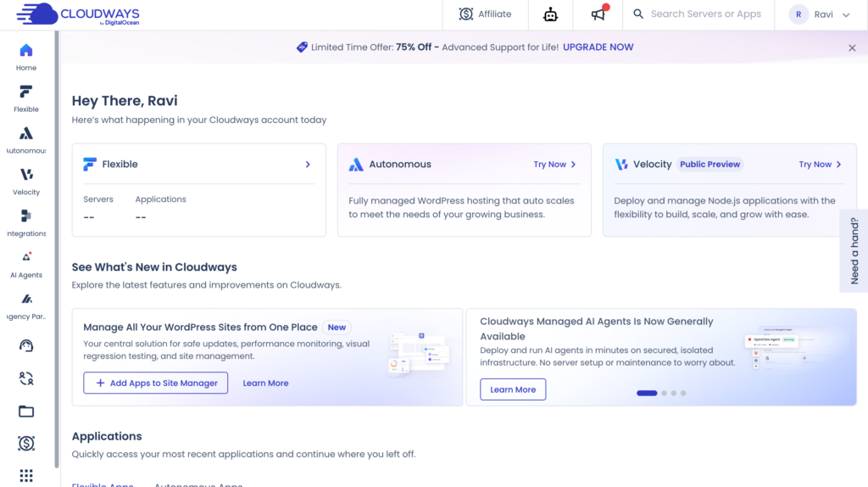This screenshot has width=868, height=487.
Task: Select the second carousel indicator dot
Action: point(665,394)
